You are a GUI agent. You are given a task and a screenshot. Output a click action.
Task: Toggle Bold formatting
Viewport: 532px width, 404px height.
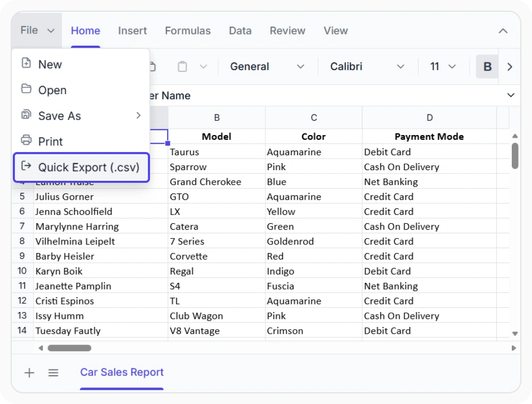[x=487, y=67]
